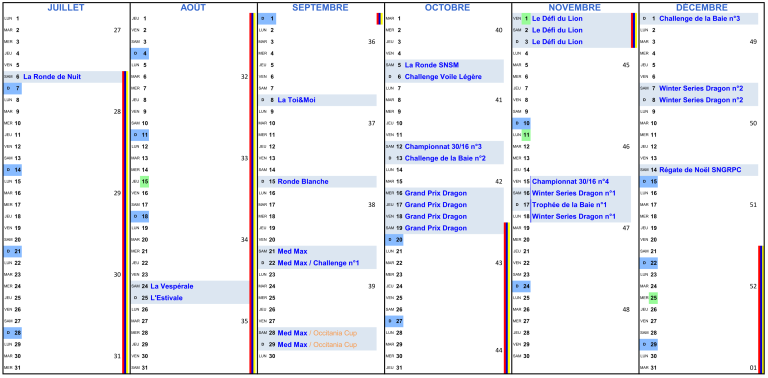Select blue Sunday 20 cell in Octobre
Screen dimensions: 768x378
point(394,239)
